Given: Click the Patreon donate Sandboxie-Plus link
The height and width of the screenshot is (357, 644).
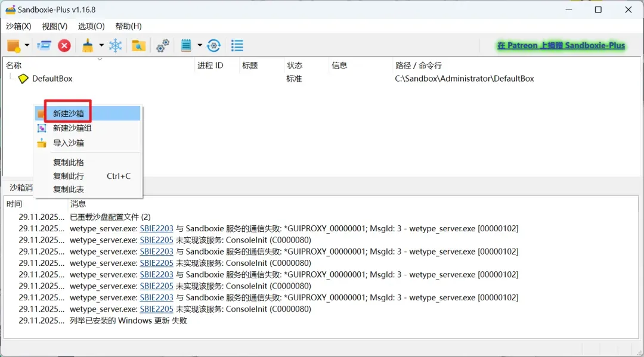Looking at the screenshot, I should (x=561, y=45).
